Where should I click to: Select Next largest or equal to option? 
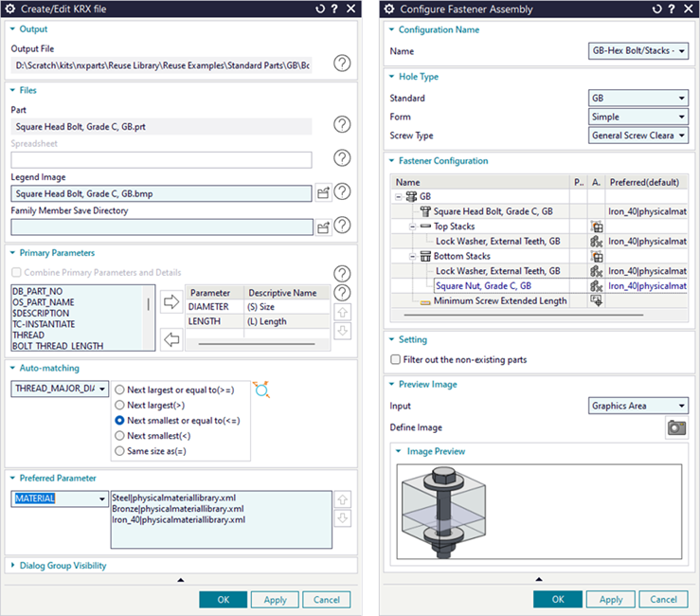pos(119,390)
